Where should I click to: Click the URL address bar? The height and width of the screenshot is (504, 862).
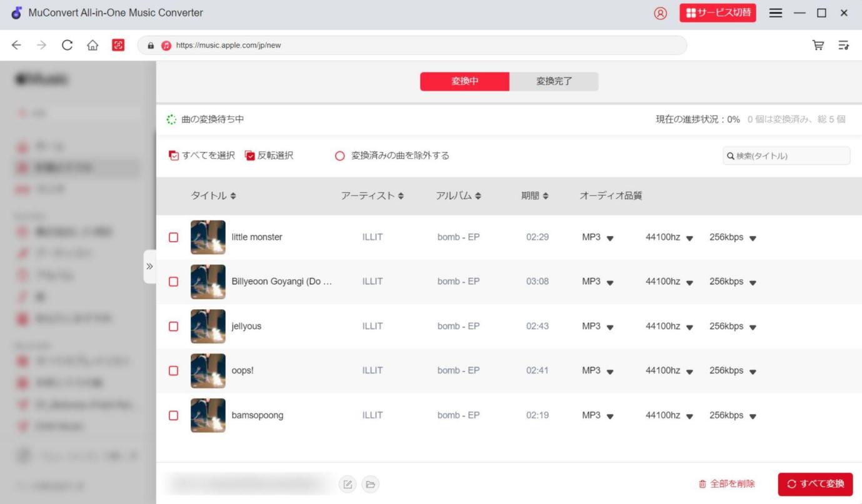point(413,45)
